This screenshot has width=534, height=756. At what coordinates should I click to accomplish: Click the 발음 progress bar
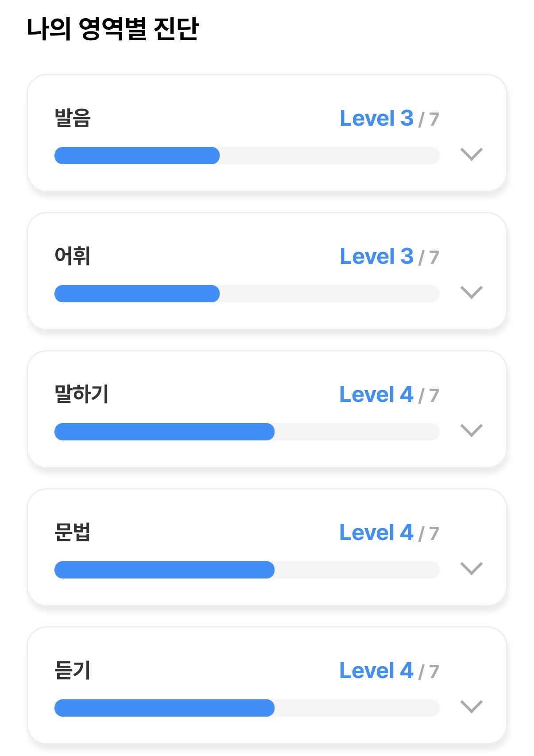point(247,155)
